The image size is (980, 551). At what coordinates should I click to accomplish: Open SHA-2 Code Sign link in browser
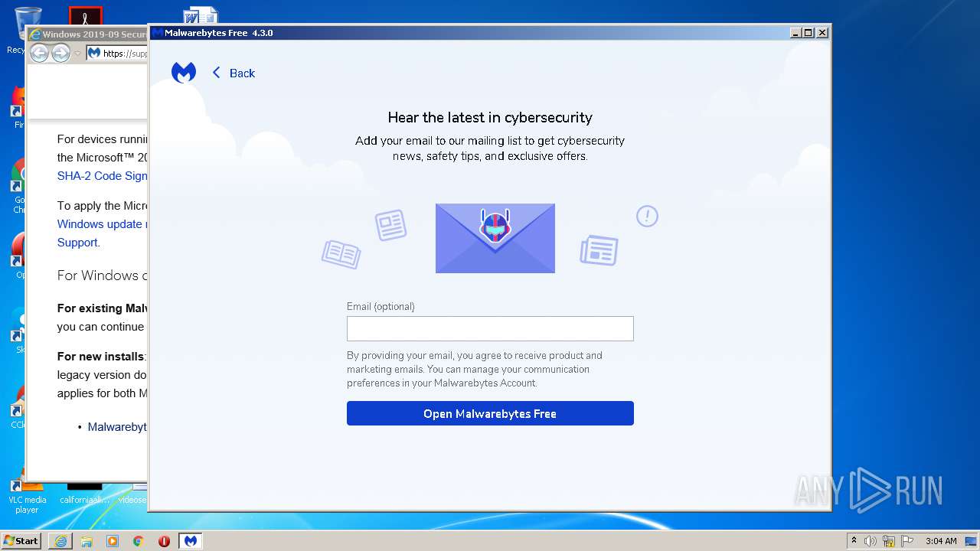click(103, 176)
